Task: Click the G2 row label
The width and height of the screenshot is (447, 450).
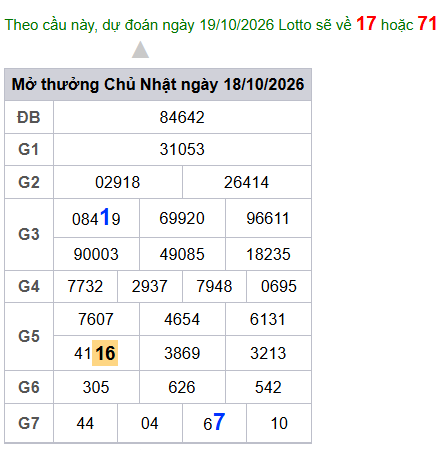Action: 29,182
